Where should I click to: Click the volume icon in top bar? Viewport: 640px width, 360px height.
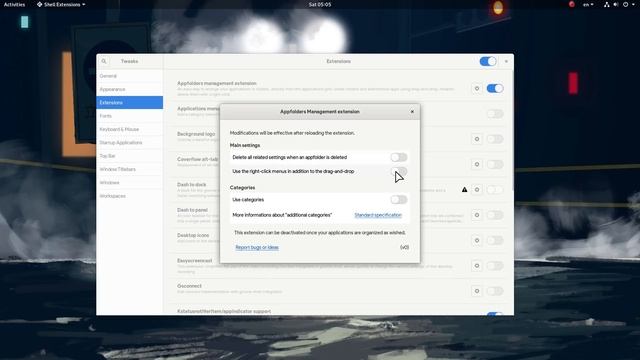616,4
